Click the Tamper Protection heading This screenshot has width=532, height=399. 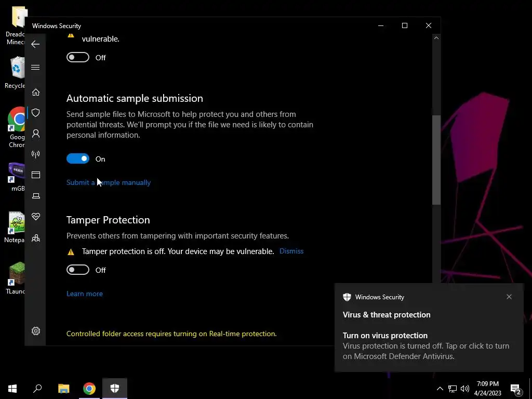(x=108, y=220)
